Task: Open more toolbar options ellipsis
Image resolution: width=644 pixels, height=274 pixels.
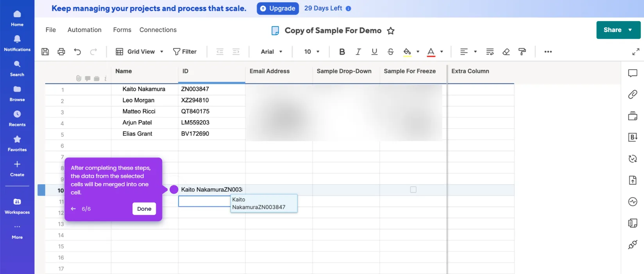Action: tap(548, 52)
